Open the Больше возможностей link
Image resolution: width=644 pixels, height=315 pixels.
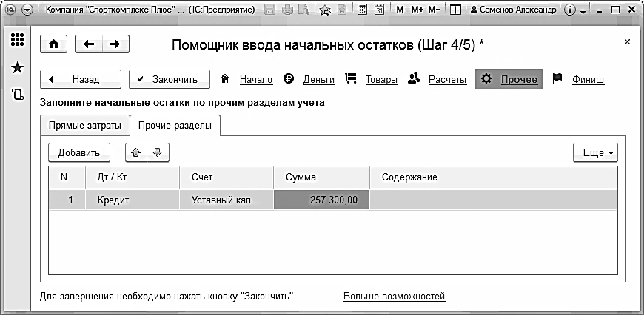[394, 297]
